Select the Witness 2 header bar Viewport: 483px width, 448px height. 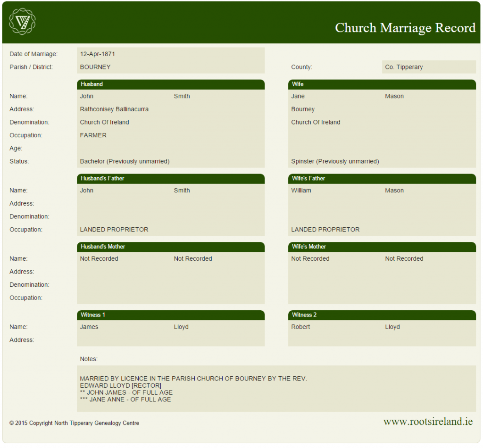point(382,315)
